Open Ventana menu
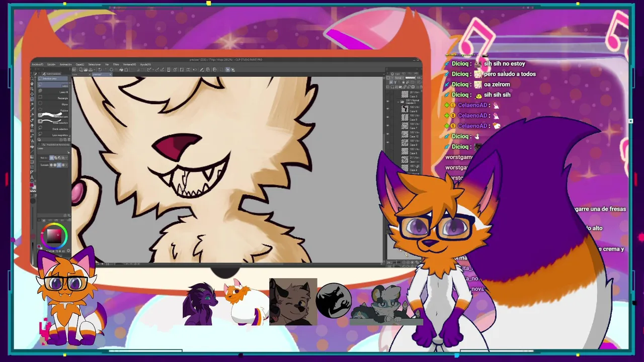The height and width of the screenshot is (362, 644). pos(129,64)
